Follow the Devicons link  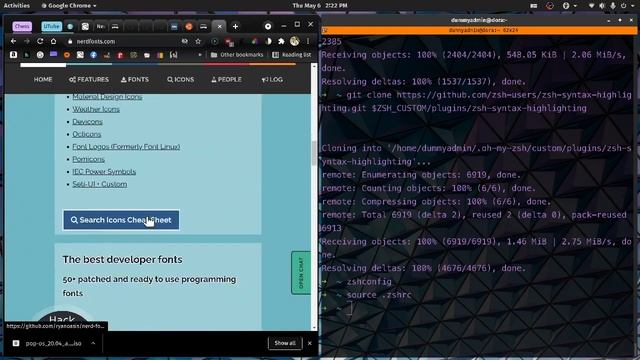point(87,122)
